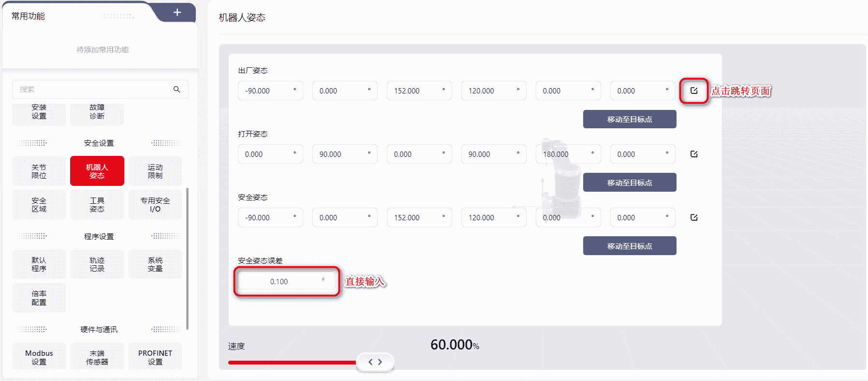Add a common function with plus icon

tap(177, 13)
